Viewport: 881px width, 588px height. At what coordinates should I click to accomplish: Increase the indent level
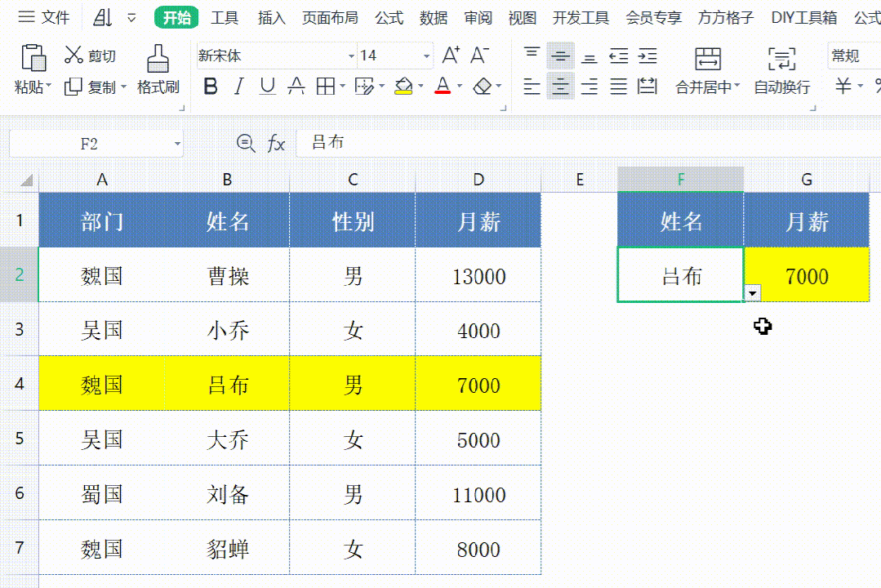pyautogui.click(x=647, y=56)
